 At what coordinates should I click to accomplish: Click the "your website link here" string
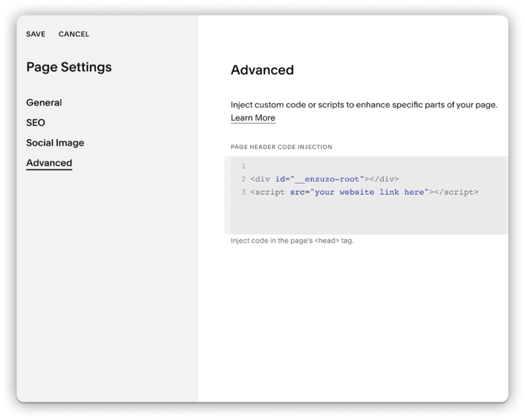(x=369, y=192)
